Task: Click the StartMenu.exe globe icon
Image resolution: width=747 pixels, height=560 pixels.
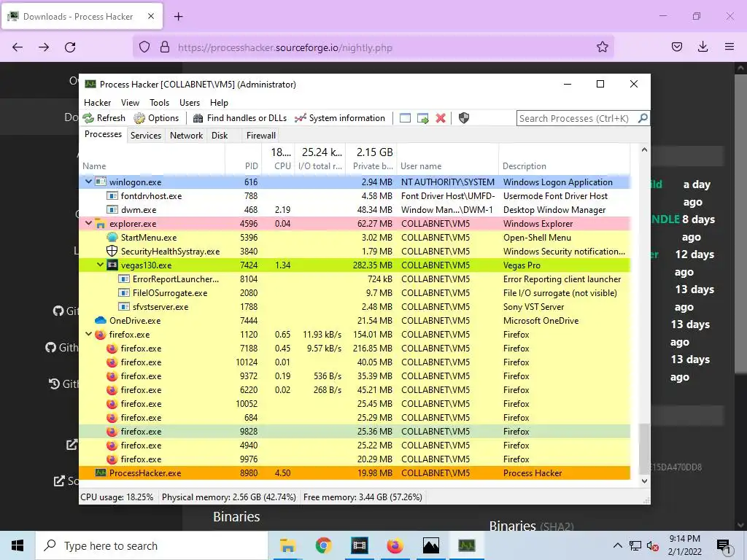Action: pos(112,237)
